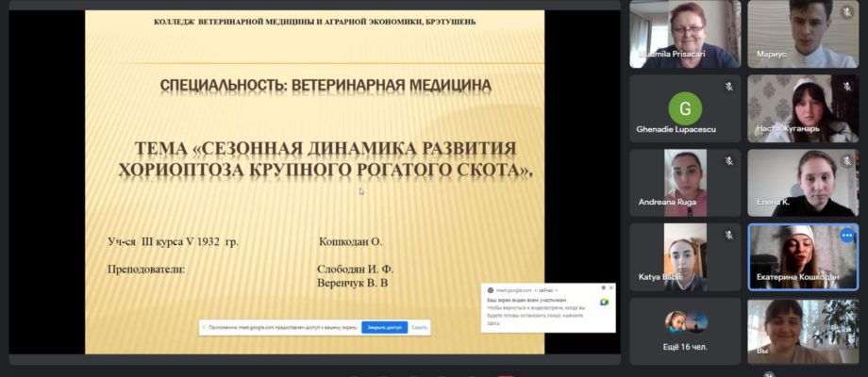
Task: Open more options on Екатерина Кошкодан tile
Action: 847,236
